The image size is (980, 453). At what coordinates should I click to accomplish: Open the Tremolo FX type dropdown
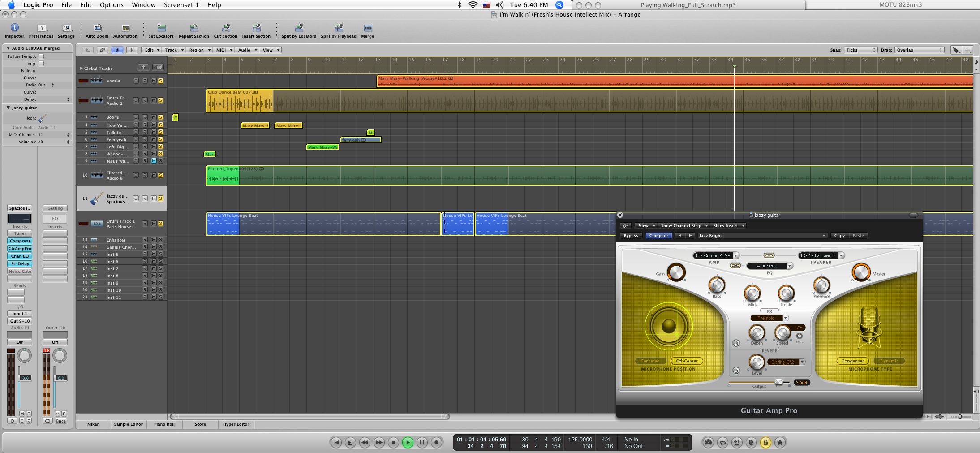[769, 318]
